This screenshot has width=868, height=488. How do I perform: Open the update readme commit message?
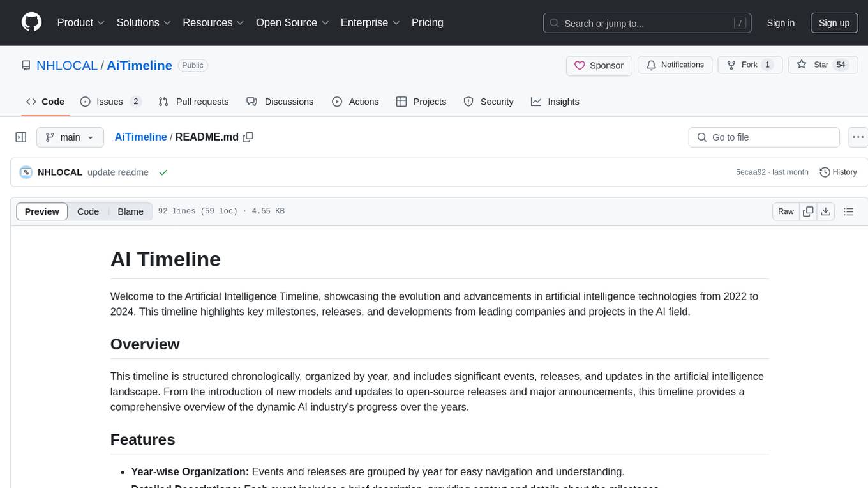click(x=118, y=172)
